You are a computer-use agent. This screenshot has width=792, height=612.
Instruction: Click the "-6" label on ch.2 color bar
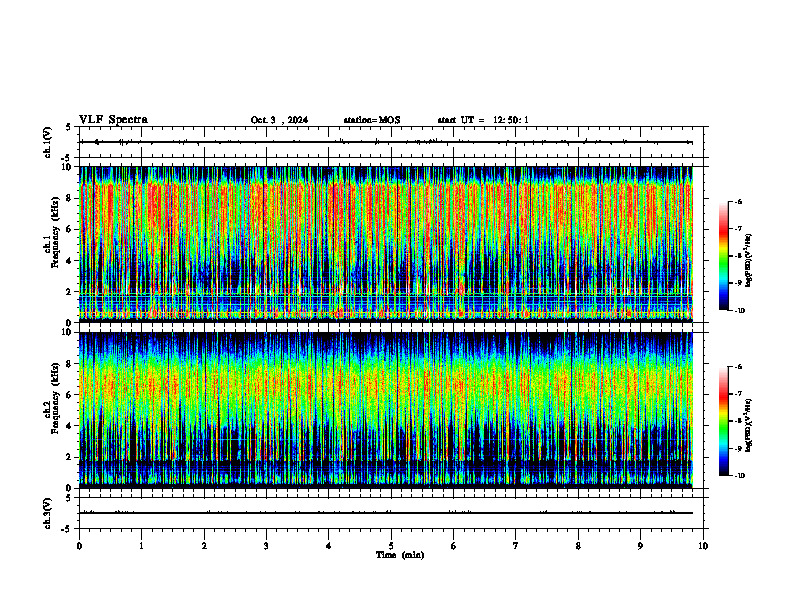point(738,367)
